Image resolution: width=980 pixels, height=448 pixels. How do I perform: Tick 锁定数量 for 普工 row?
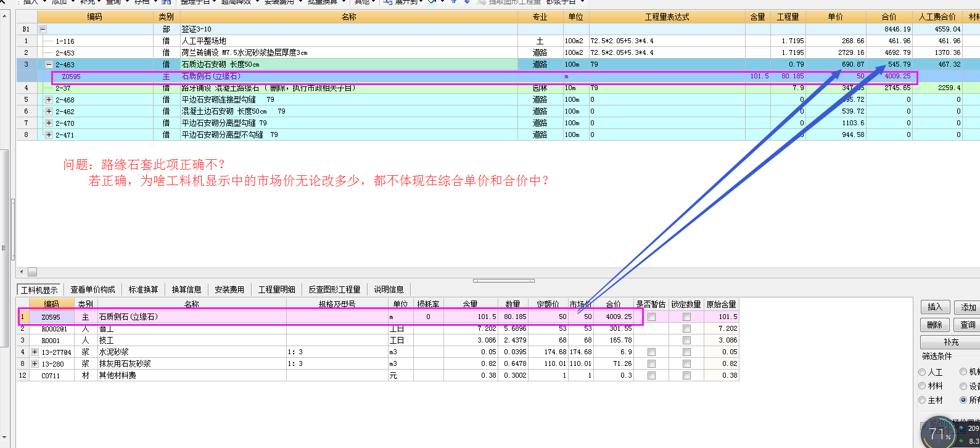(686, 328)
